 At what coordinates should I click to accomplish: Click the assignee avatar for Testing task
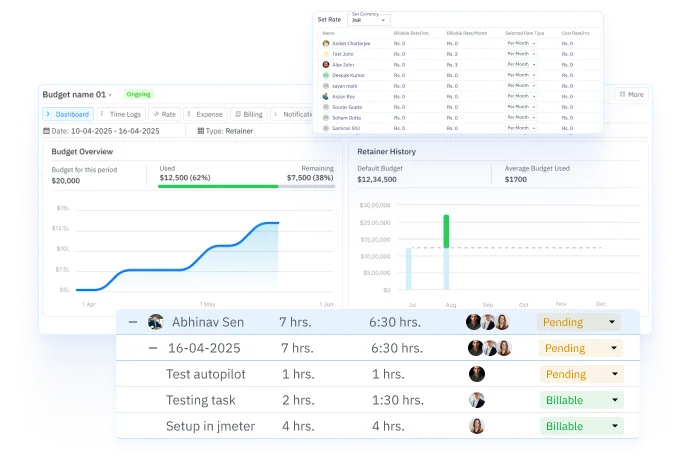tap(476, 400)
